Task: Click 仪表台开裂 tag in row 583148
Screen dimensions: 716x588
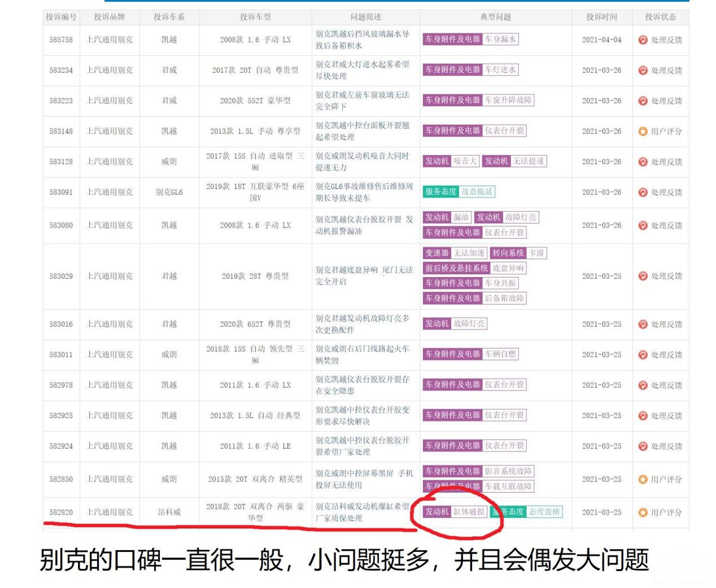Action: pos(474,130)
